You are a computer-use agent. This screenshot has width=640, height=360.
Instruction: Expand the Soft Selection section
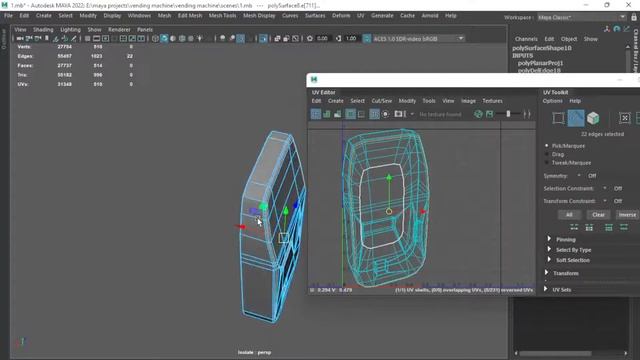tap(549, 260)
